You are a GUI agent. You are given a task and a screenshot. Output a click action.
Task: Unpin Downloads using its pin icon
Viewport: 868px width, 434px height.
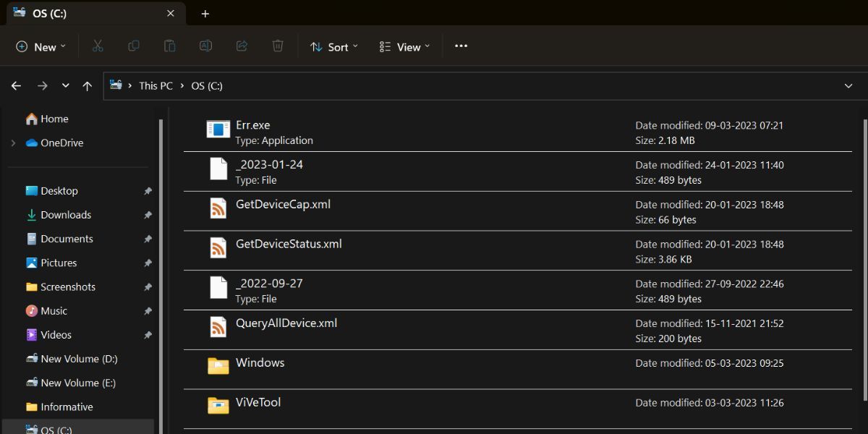click(x=148, y=215)
